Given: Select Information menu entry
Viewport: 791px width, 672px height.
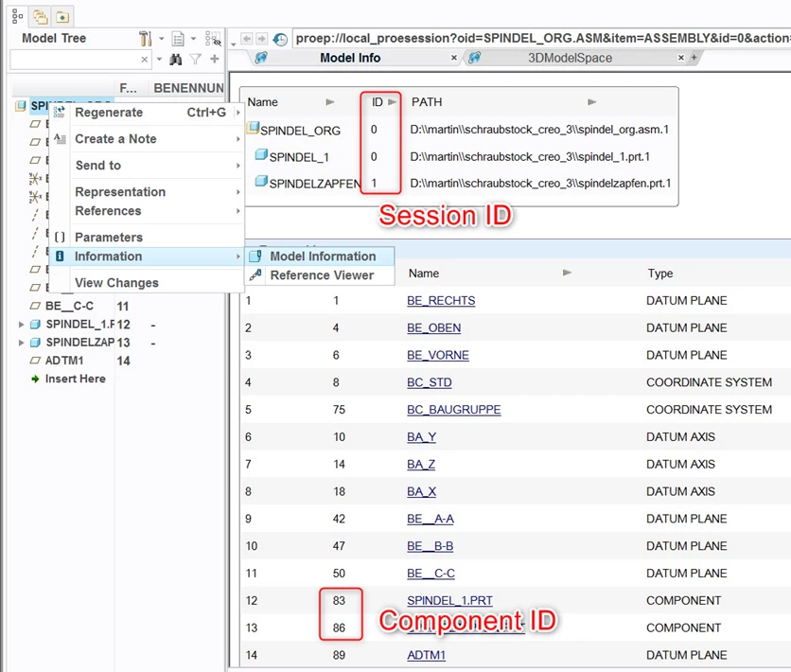Looking at the screenshot, I should pos(147,256).
